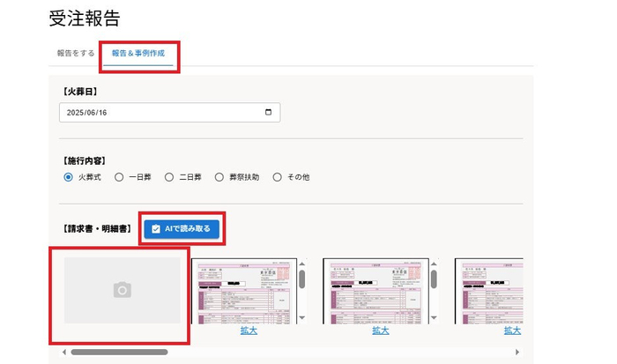Click the horizontal scrollbar thumb below thumbnails
The width and height of the screenshot is (617, 364).
point(119,353)
